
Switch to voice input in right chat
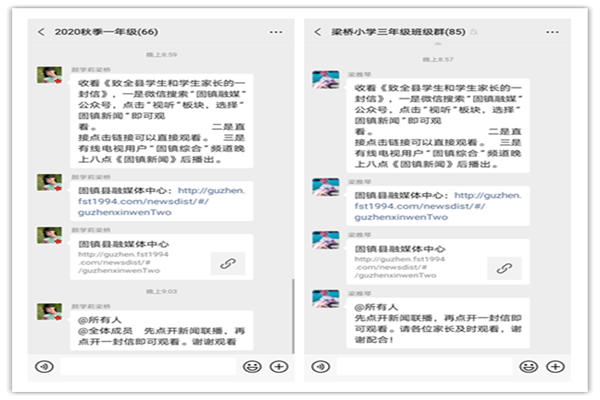point(320,366)
